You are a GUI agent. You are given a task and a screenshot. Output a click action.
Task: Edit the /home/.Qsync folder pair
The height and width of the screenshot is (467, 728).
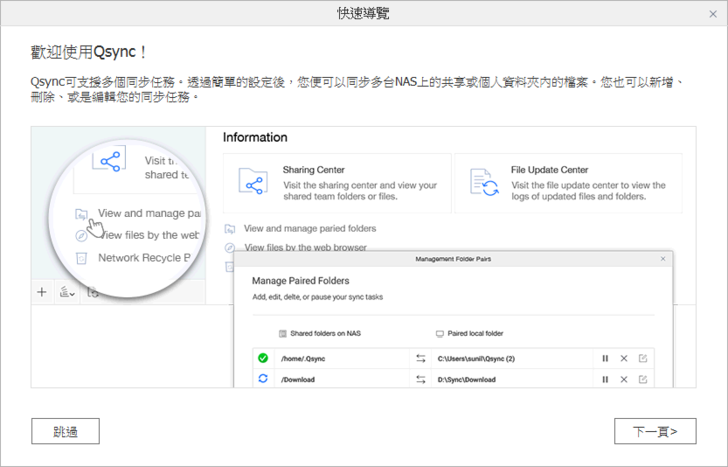click(x=643, y=358)
